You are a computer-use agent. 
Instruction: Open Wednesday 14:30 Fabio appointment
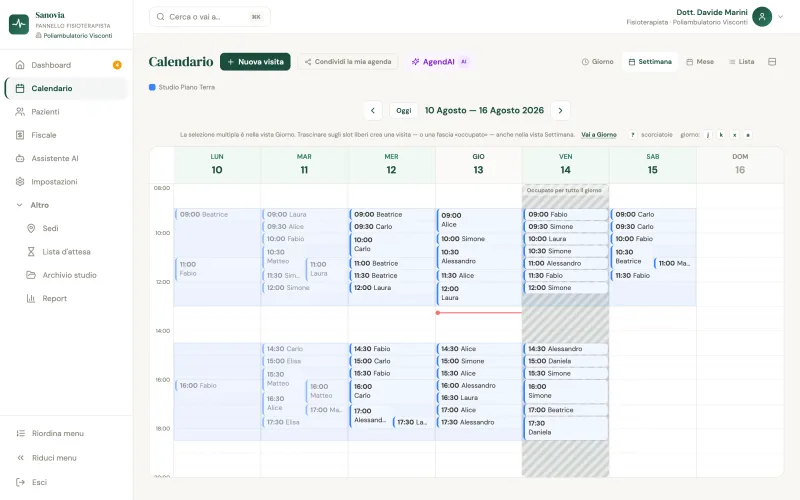coord(391,349)
